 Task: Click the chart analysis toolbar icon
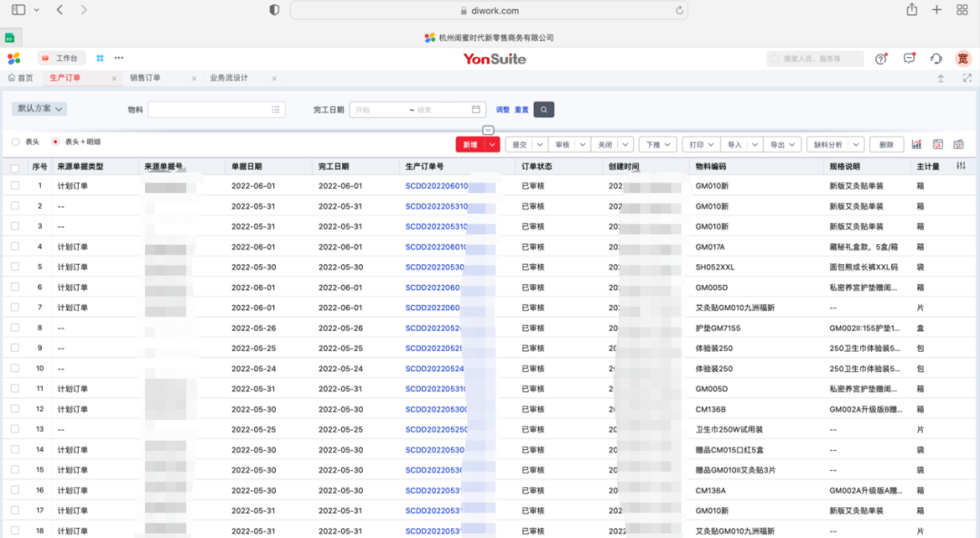point(916,144)
